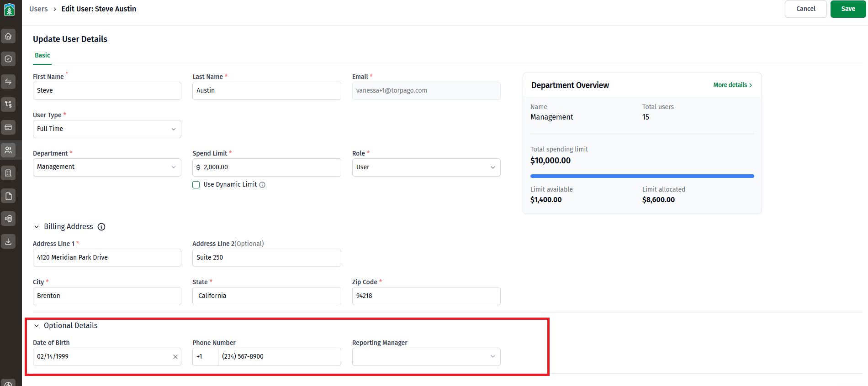This screenshot has width=868, height=386.
Task: Click the Total users value 15
Action: coord(646,117)
